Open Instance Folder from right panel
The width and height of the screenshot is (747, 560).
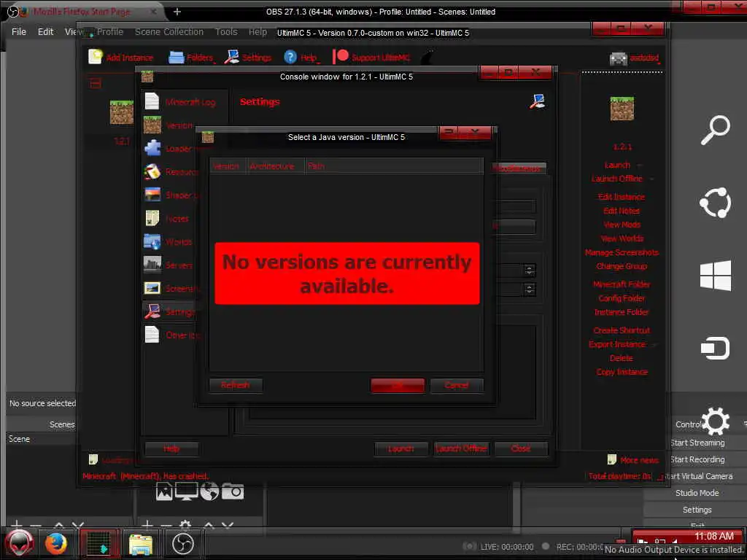tap(622, 312)
